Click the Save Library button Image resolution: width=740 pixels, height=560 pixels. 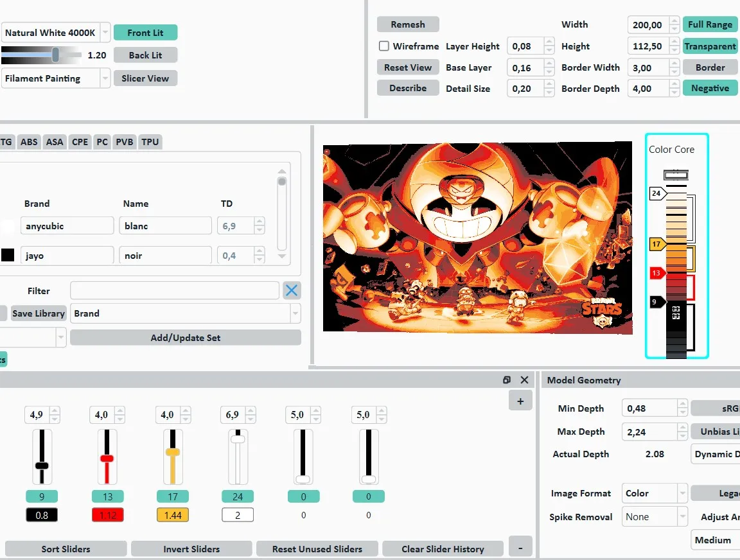click(39, 313)
